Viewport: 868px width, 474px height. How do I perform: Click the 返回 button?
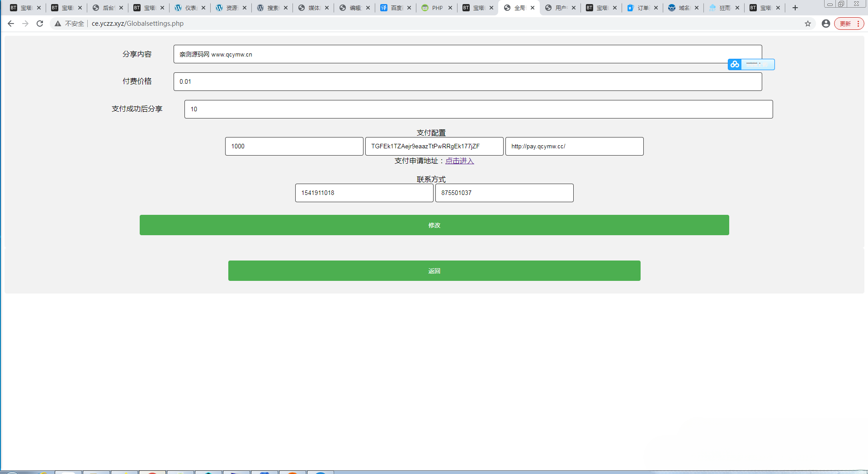point(434,270)
